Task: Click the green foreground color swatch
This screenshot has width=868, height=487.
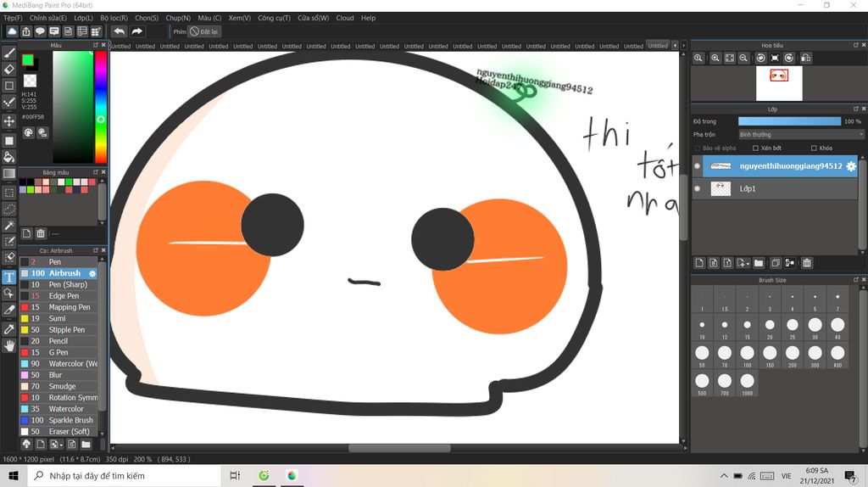Action: pyautogui.click(x=28, y=60)
